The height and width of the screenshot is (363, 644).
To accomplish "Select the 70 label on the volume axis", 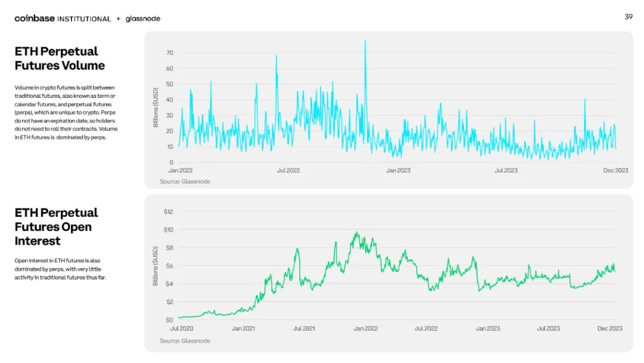I will 169,53.
